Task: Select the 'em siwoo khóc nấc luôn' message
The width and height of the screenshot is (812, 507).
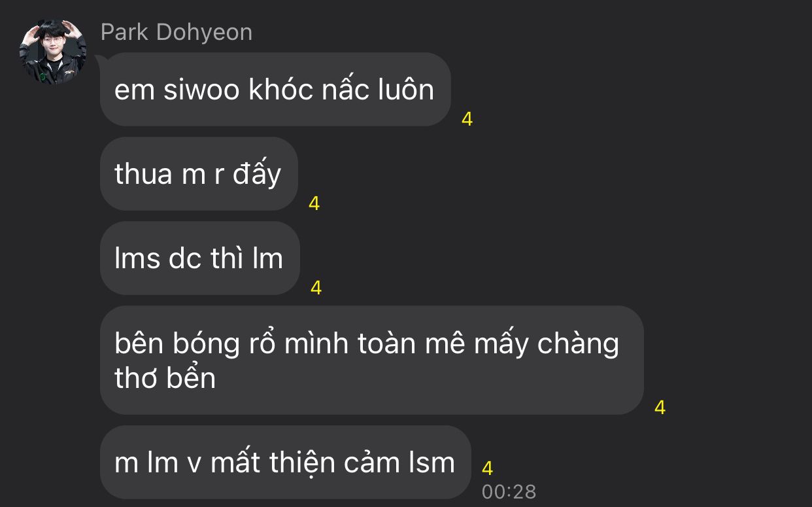Action: pyautogui.click(x=275, y=90)
